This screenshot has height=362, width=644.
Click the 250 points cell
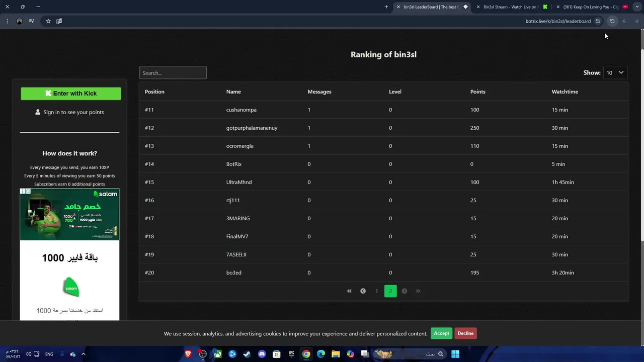(474, 128)
